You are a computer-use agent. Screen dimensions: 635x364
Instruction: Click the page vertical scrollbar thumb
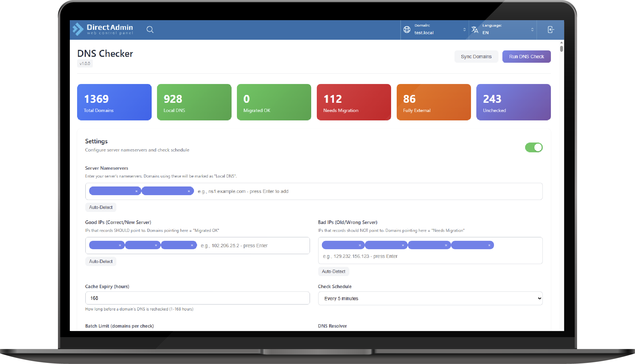click(x=561, y=49)
